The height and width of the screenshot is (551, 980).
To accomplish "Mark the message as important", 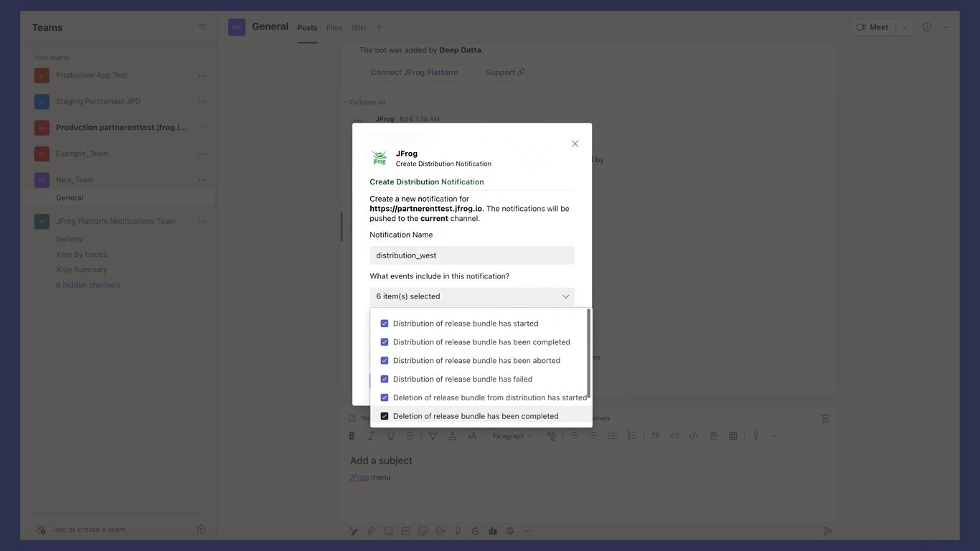I will click(755, 435).
